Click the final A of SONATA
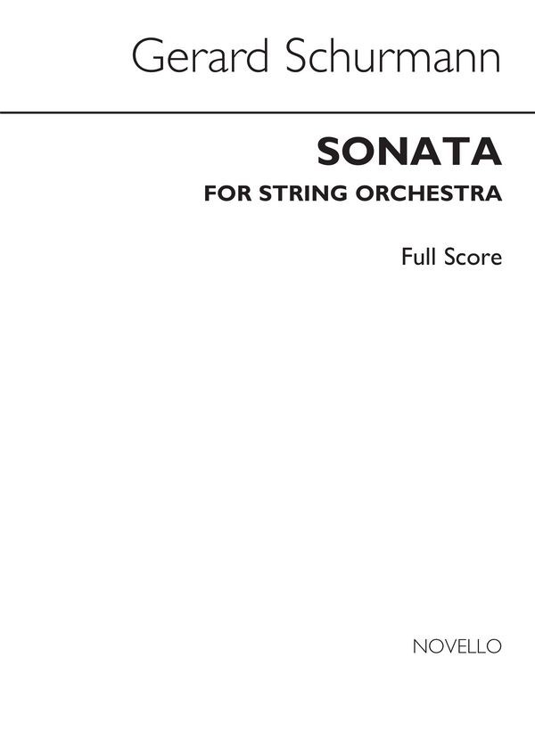Image resolution: width=535 pixels, height=756 pixels. coord(486,152)
